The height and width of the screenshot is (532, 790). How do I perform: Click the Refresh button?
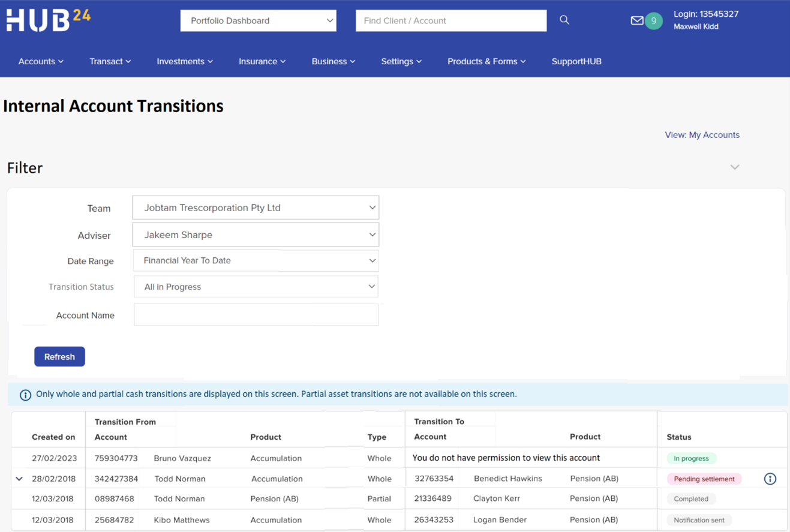[59, 356]
